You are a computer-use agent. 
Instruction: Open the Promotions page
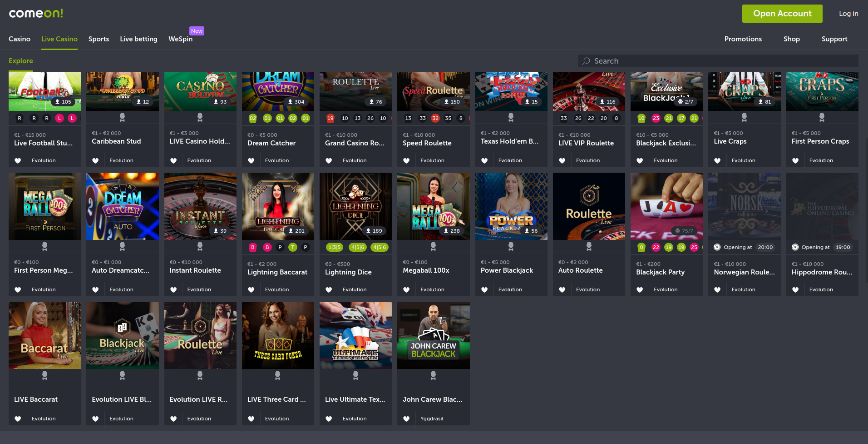click(743, 39)
